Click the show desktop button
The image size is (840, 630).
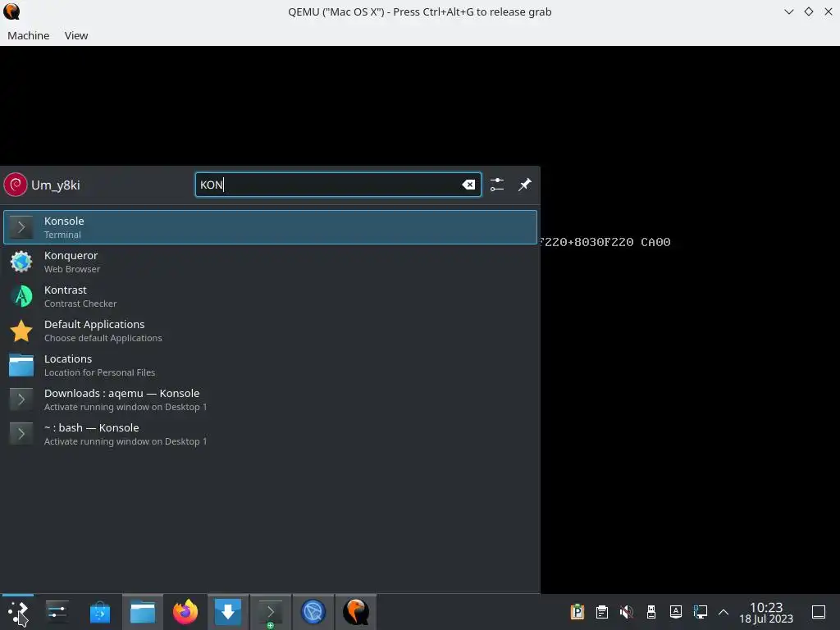tap(819, 612)
